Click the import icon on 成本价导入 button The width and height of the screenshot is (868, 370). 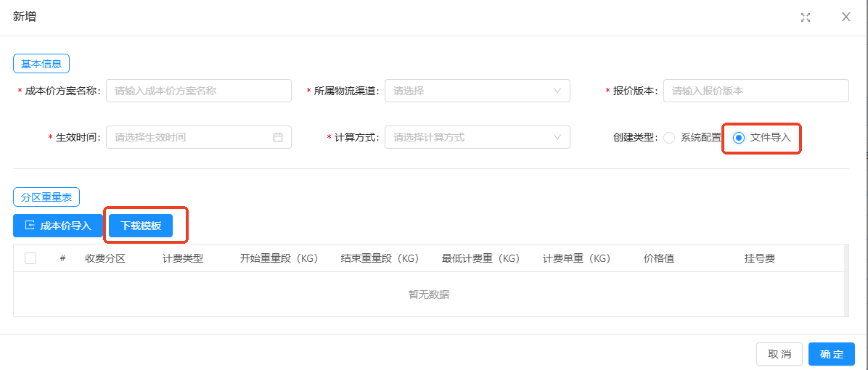[30, 226]
